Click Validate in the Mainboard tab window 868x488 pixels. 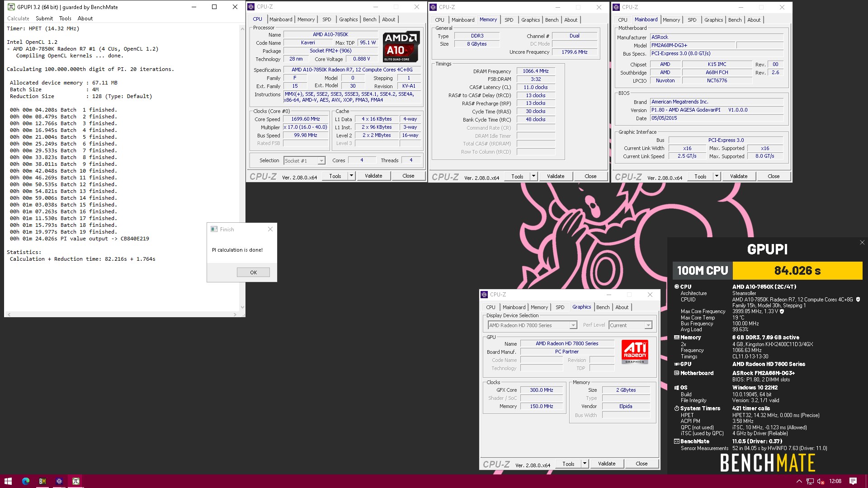coord(739,176)
